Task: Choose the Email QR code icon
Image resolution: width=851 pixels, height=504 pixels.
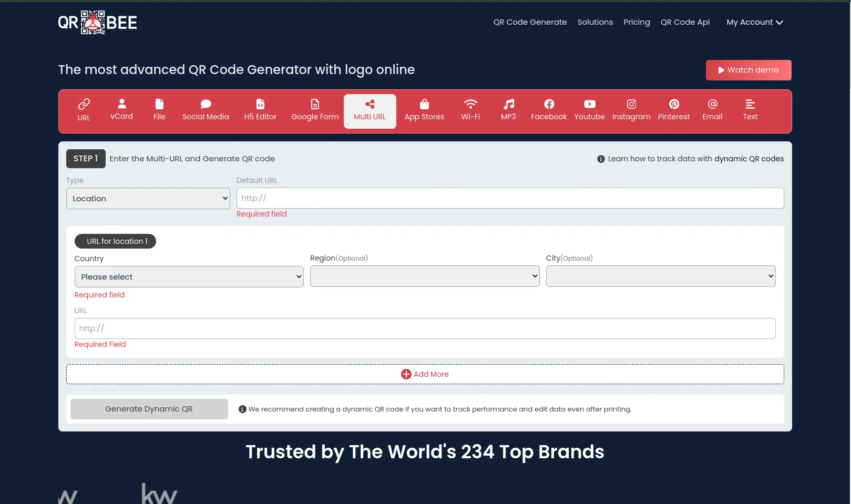Action: tap(712, 104)
